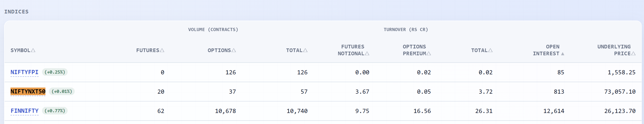Click FINNIFTY +0.77% change badge
This screenshot has height=124, width=644.
55,111
